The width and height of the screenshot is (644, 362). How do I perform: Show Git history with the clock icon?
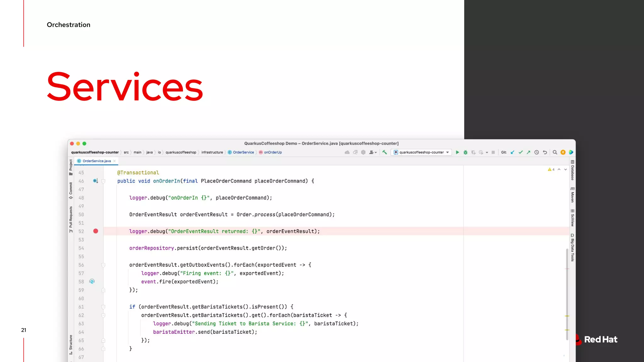[x=537, y=152]
